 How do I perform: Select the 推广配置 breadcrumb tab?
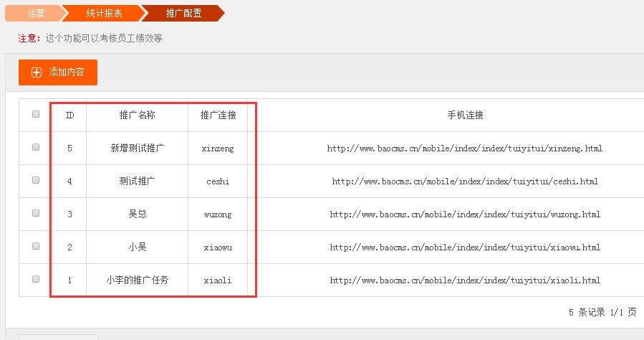(183, 13)
